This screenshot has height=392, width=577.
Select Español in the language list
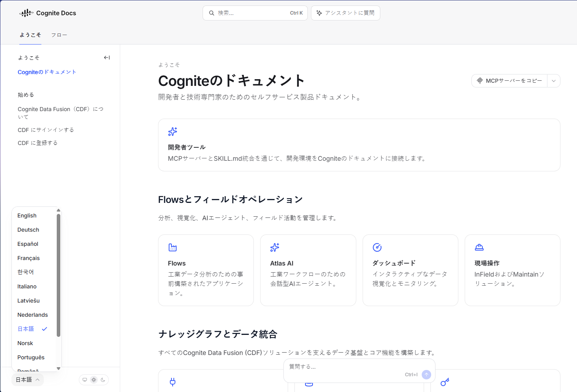pos(34,244)
